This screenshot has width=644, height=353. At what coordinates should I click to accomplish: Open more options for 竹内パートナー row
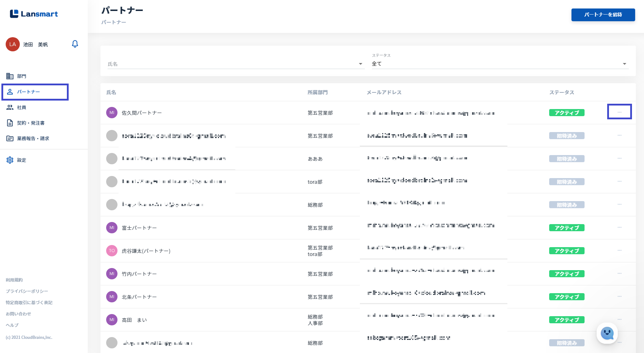click(x=620, y=273)
